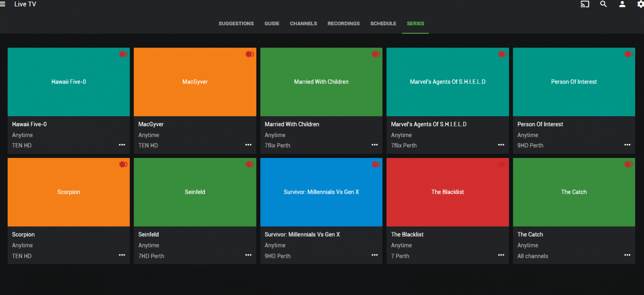Click "7 Perth" under The Blacklist
The image size is (644, 295).
(400, 256)
